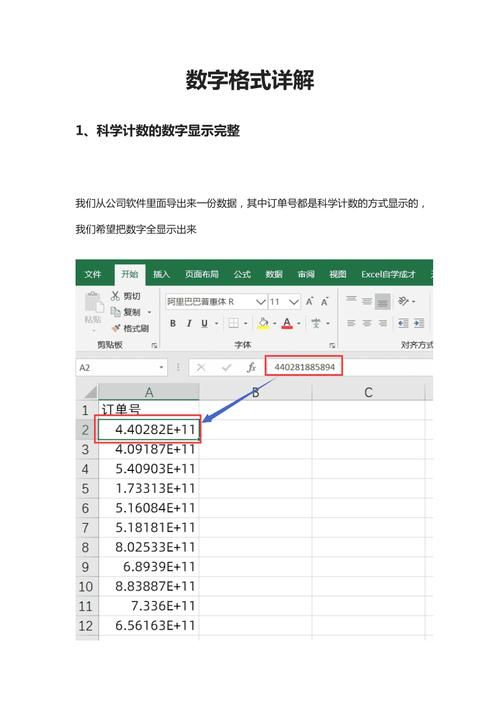Switch to the 开始 (Home) tab

point(130,274)
